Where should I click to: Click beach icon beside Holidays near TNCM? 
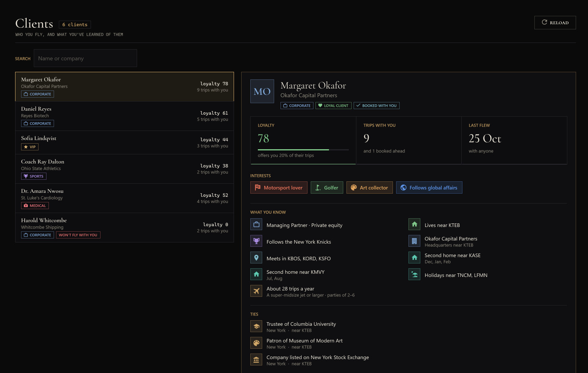point(414,275)
